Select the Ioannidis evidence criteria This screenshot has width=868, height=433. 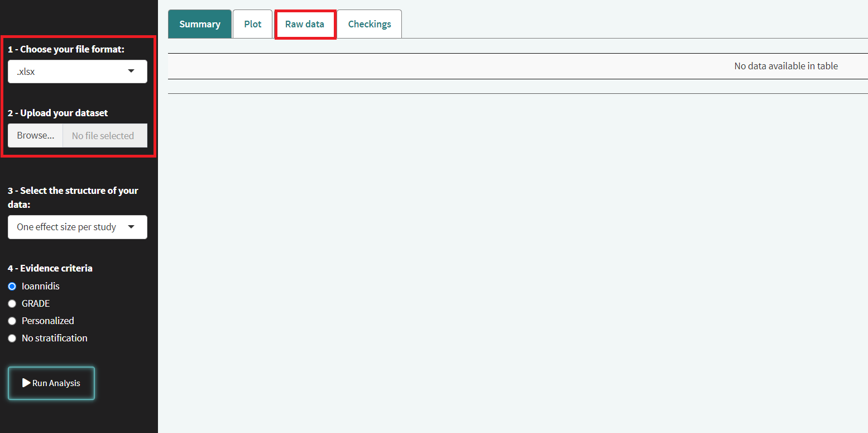coord(12,286)
